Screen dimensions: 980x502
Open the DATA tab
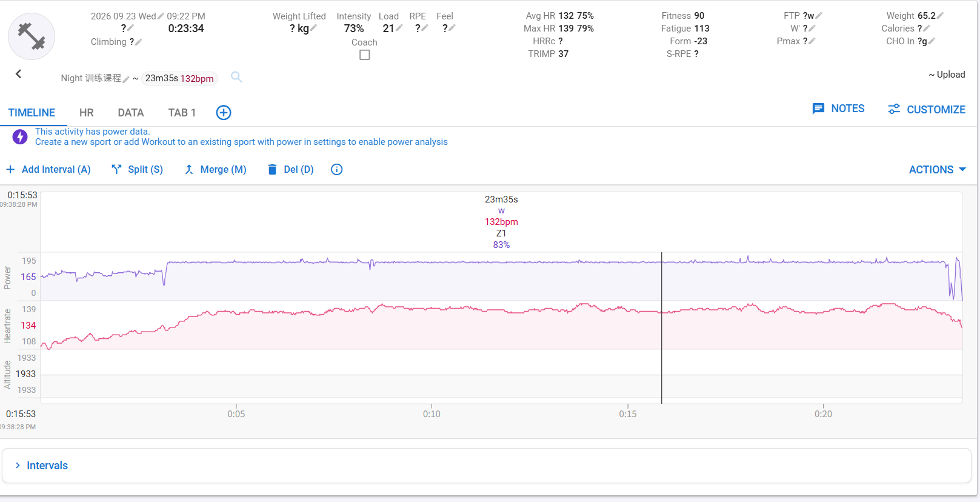coord(131,113)
